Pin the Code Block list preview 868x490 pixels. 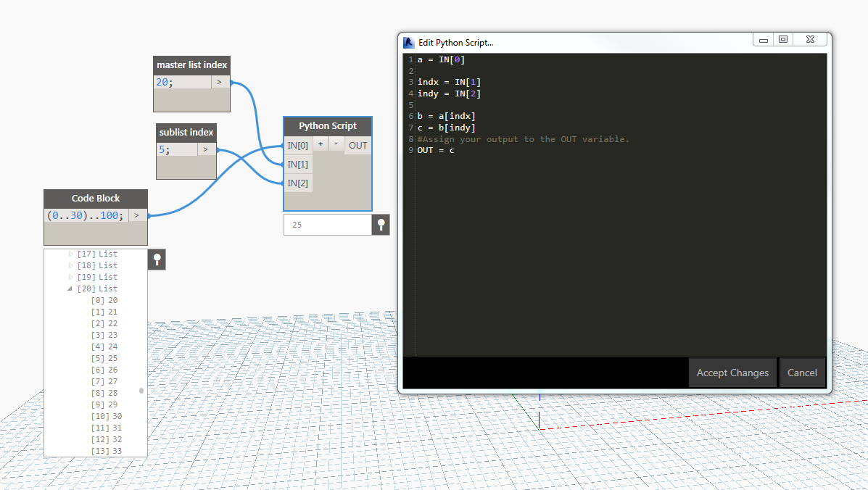[x=157, y=259]
